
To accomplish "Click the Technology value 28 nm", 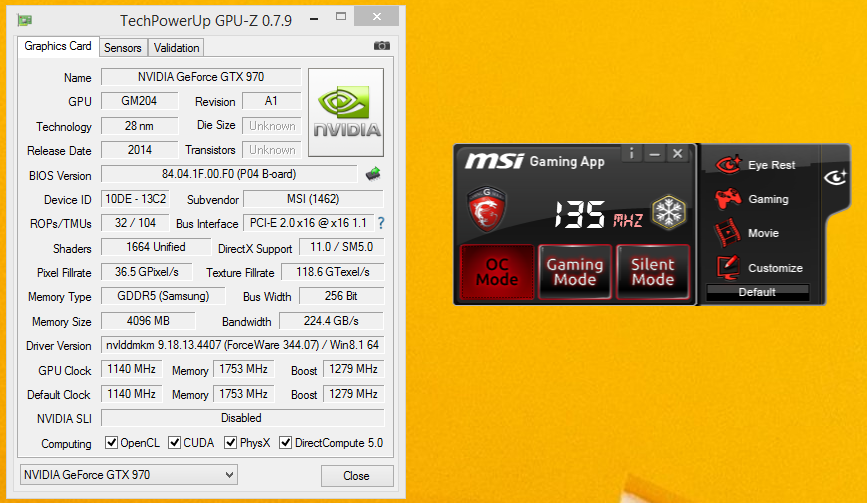I will tap(139, 126).
